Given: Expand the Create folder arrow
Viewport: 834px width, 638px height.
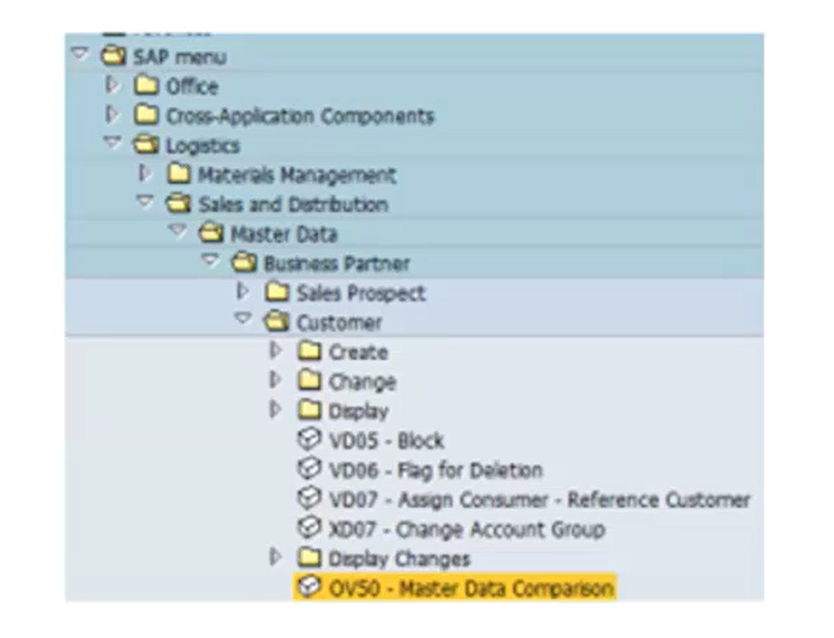Looking at the screenshot, I should tap(276, 350).
